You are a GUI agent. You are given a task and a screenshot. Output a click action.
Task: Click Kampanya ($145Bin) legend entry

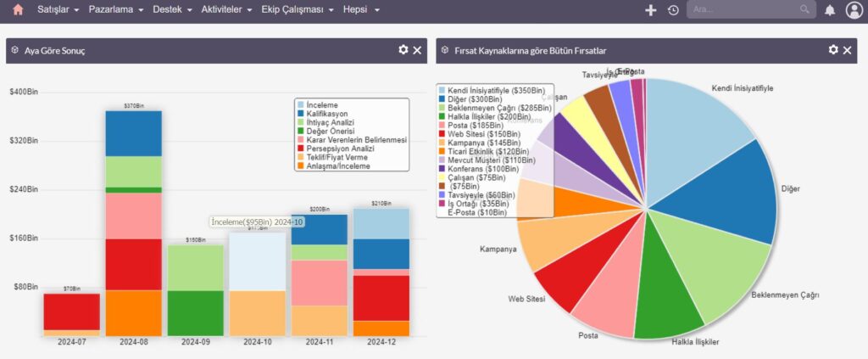coord(481,143)
